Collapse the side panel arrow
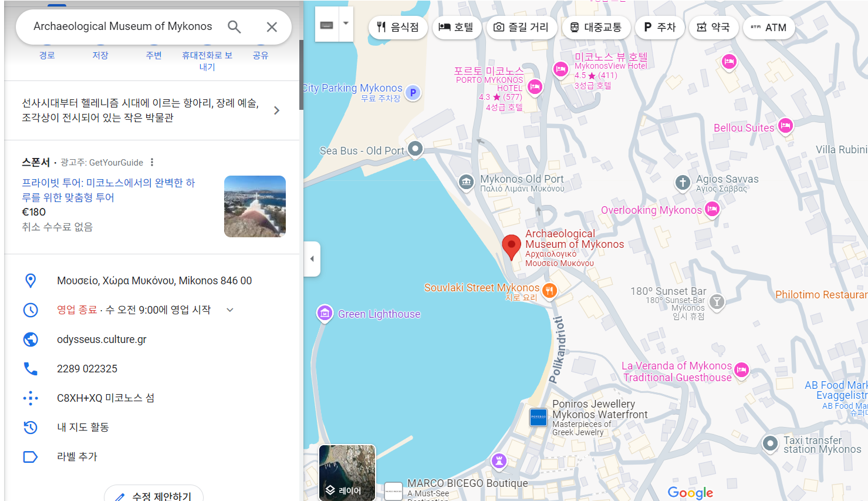868x501 pixels. 312,258
